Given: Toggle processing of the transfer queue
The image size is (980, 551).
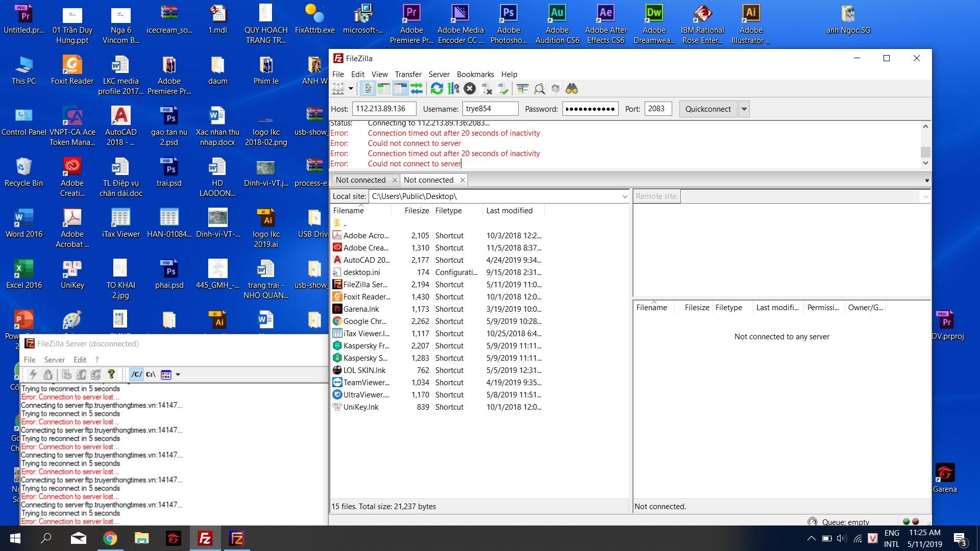Looking at the screenshot, I should 453,89.
